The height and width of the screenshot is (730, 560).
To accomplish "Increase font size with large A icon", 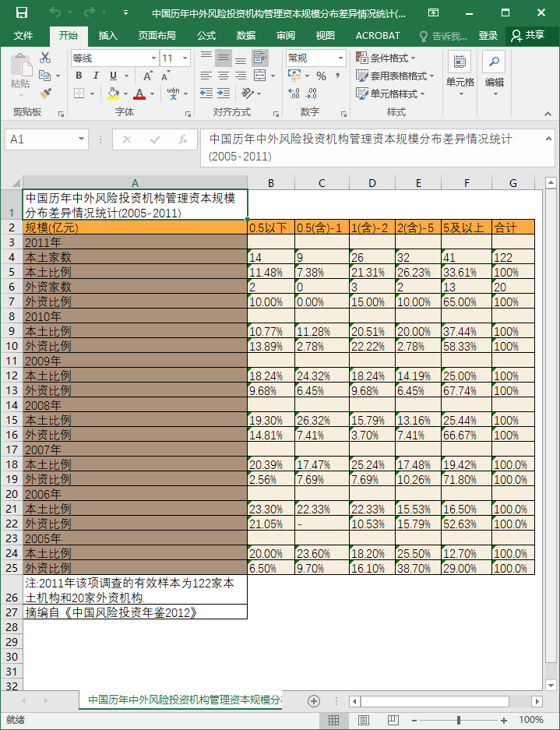I will pos(147,76).
